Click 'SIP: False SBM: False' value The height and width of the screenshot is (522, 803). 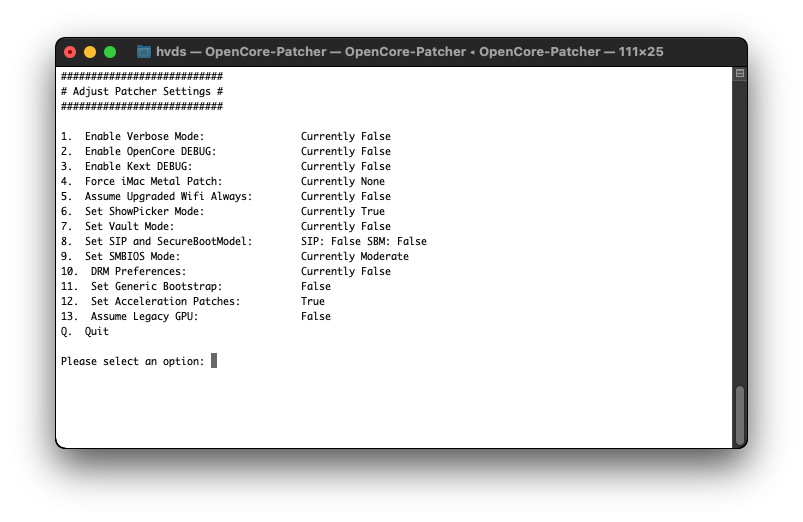pyautogui.click(x=364, y=241)
